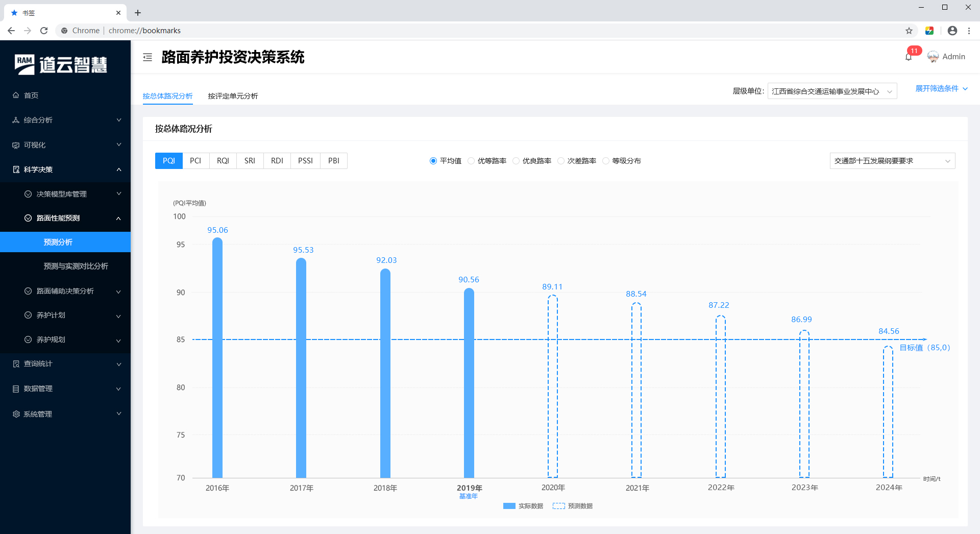The image size is (980, 534).
Task: Select the 优等路率 radio option
Action: 471,161
